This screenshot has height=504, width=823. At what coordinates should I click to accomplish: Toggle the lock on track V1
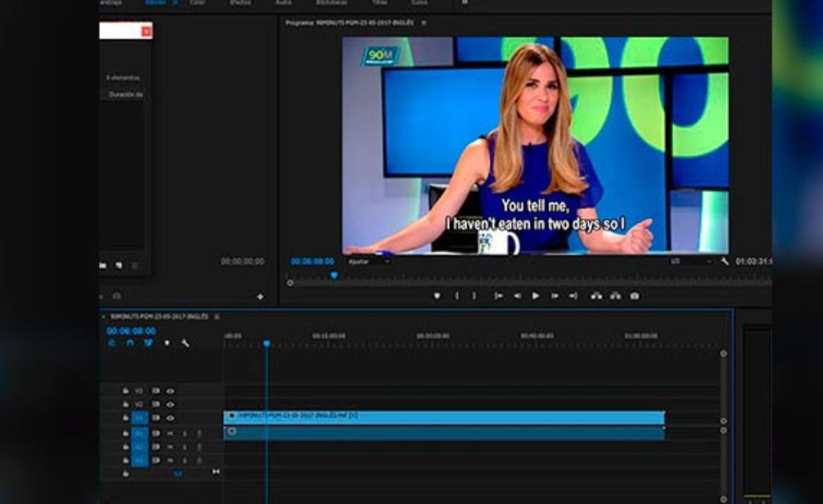125,417
